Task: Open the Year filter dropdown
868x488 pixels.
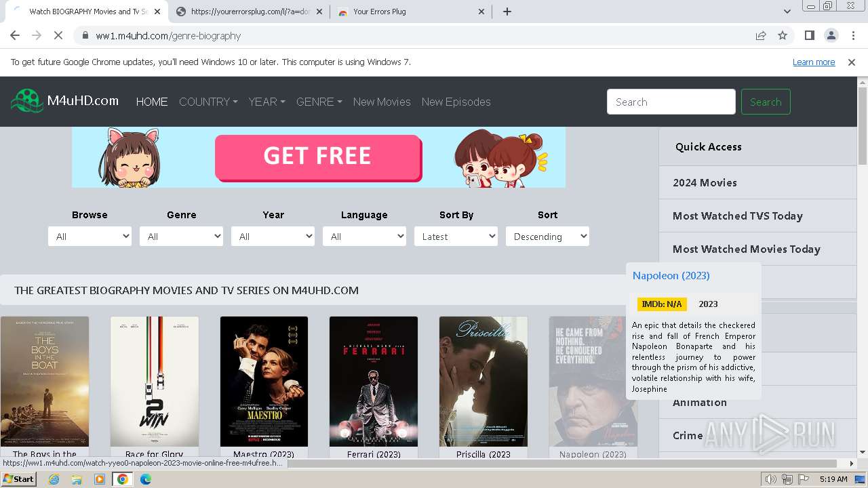Action: [273, 237]
